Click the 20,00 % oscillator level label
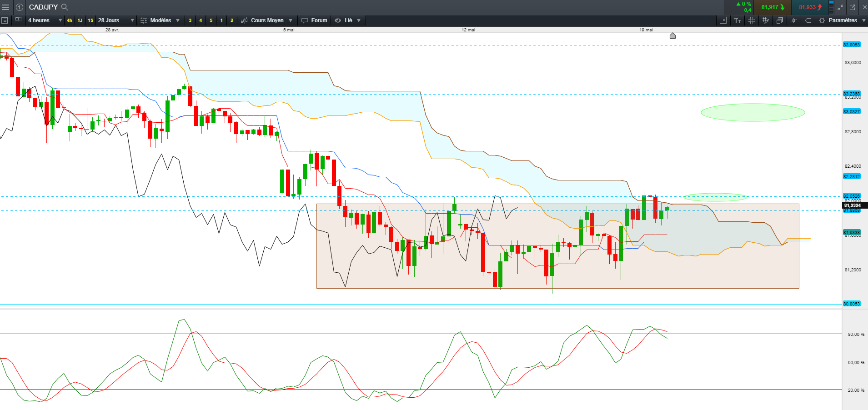 856,390
